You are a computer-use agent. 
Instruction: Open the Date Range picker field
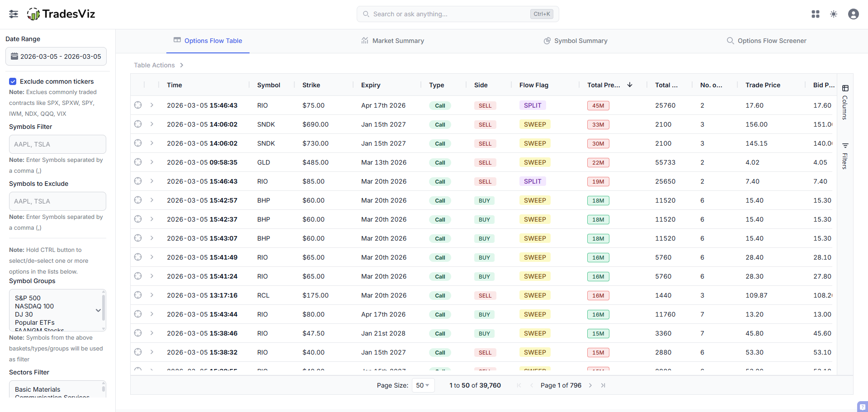point(56,57)
